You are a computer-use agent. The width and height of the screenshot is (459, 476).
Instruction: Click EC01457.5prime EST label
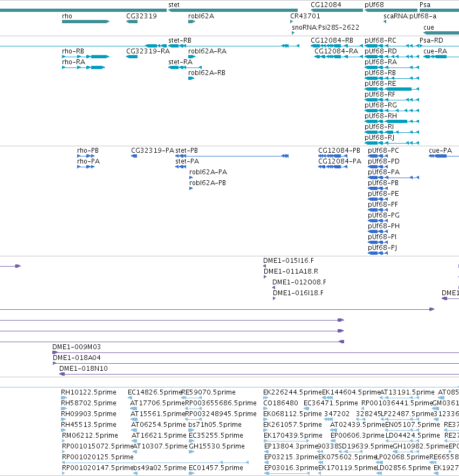pyautogui.click(x=216, y=468)
